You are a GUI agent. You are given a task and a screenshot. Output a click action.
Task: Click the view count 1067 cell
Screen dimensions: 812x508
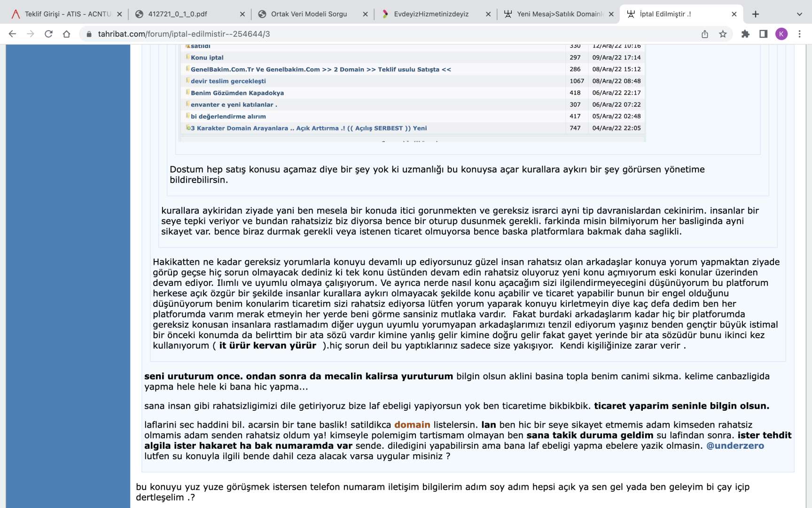pyautogui.click(x=577, y=81)
